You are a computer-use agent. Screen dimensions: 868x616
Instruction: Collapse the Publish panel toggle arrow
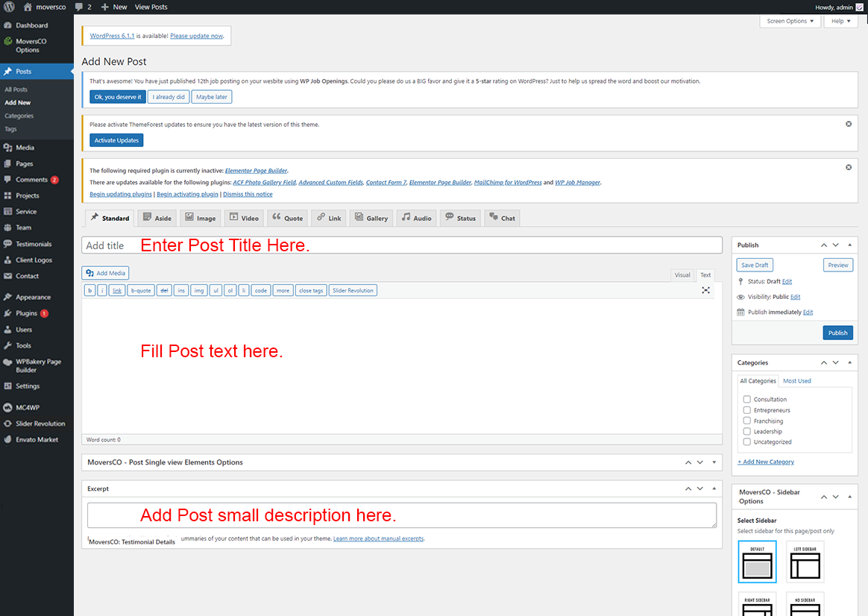(x=851, y=245)
